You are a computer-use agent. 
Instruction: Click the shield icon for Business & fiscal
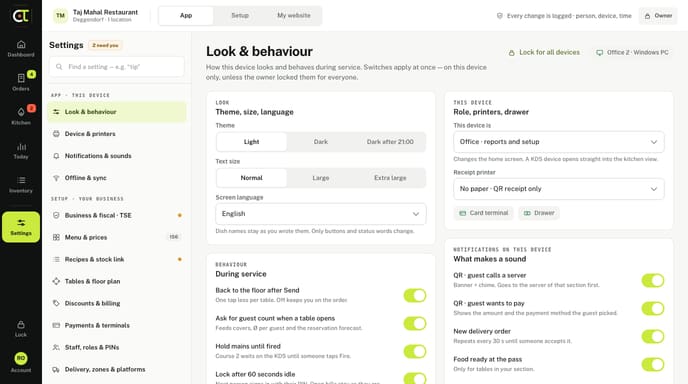point(56,215)
